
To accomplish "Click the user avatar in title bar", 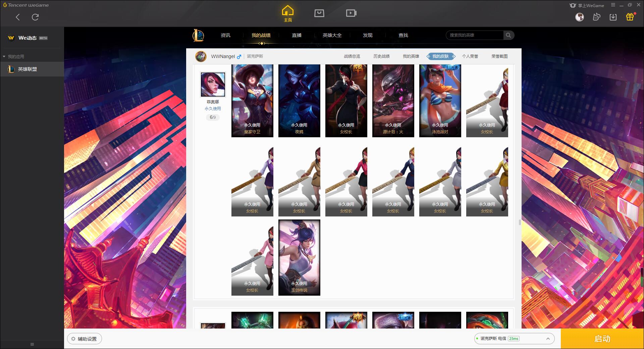I will point(580,17).
